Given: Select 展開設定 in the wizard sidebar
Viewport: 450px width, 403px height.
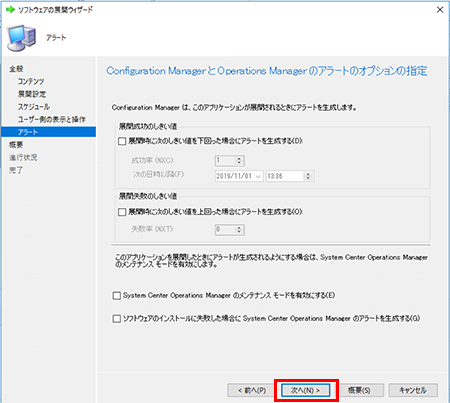Looking at the screenshot, I should click(x=32, y=94).
